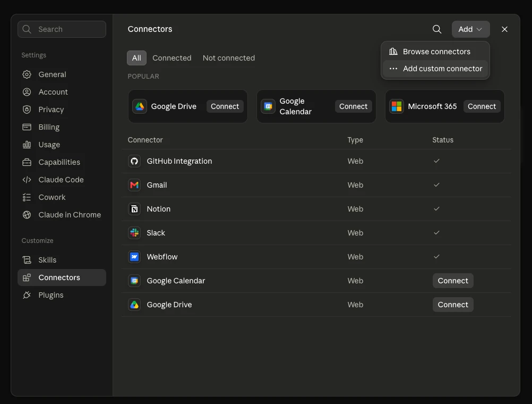Screen dimensions: 532x404
Task: Click the Google Calendar logo in Popular card
Action: [268, 106]
